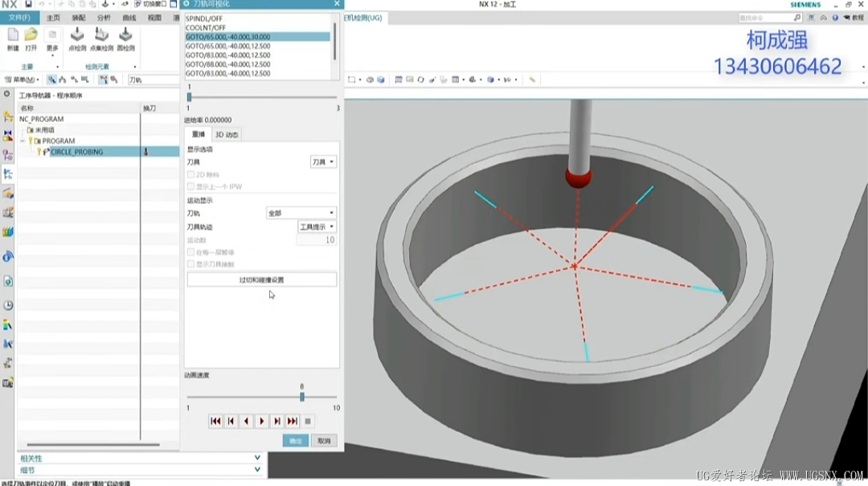Switch to the 3D 动态 tab
Screen dimensions: 868x486
click(x=227, y=135)
